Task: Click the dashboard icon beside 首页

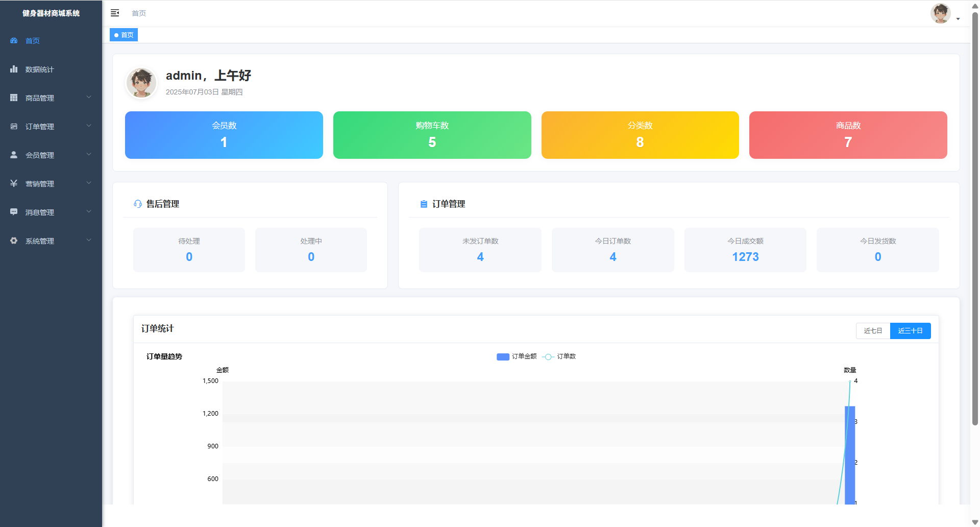Action: (14, 41)
